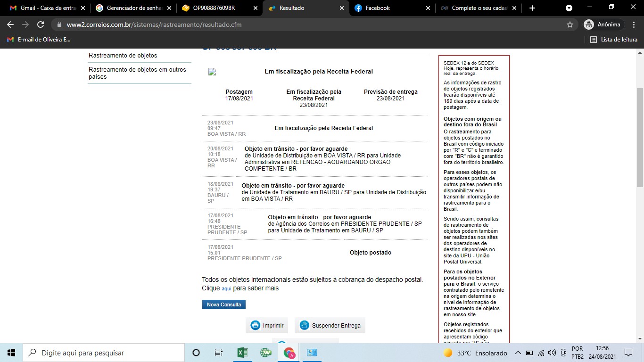Show hidden system tray icons
The image size is (644, 362).
pos(518,353)
